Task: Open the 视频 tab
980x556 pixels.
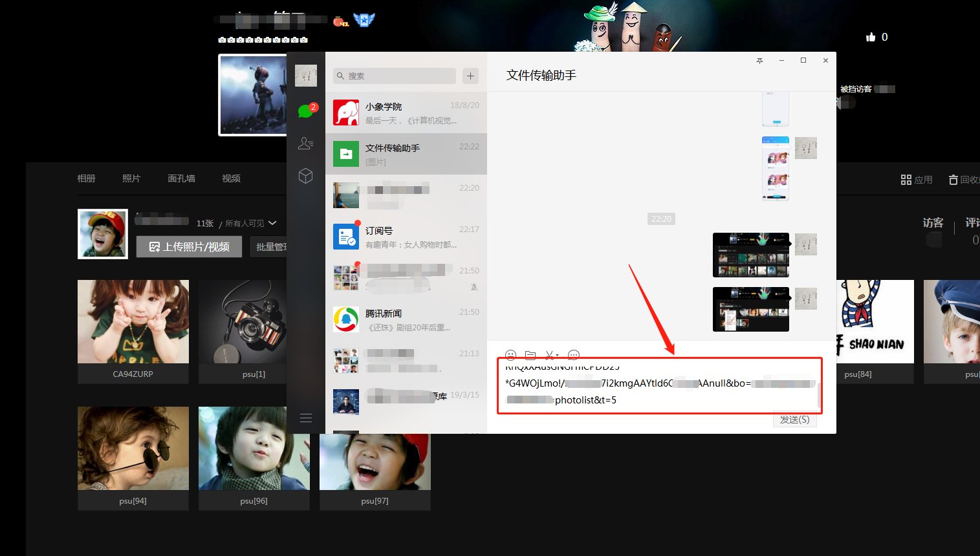Action: tap(231, 178)
